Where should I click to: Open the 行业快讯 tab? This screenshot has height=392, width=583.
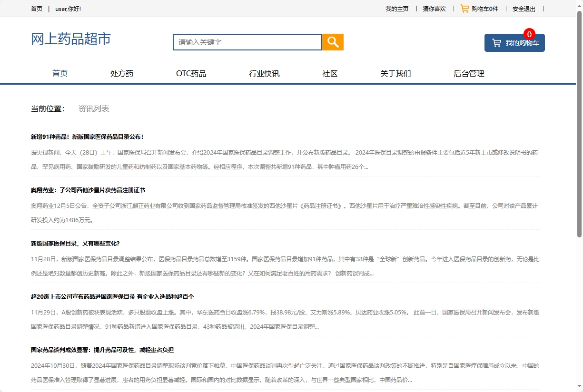(x=265, y=73)
